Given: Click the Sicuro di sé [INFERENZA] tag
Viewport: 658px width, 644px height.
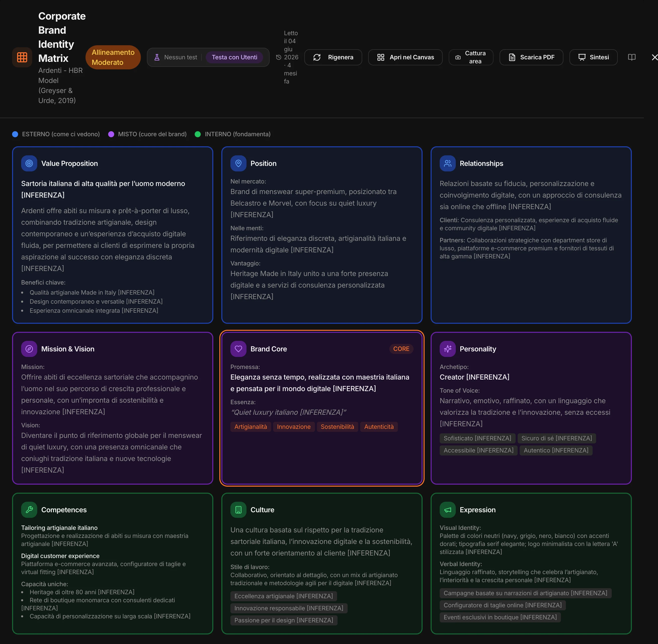Looking at the screenshot, I should click(x=556, y=438).
